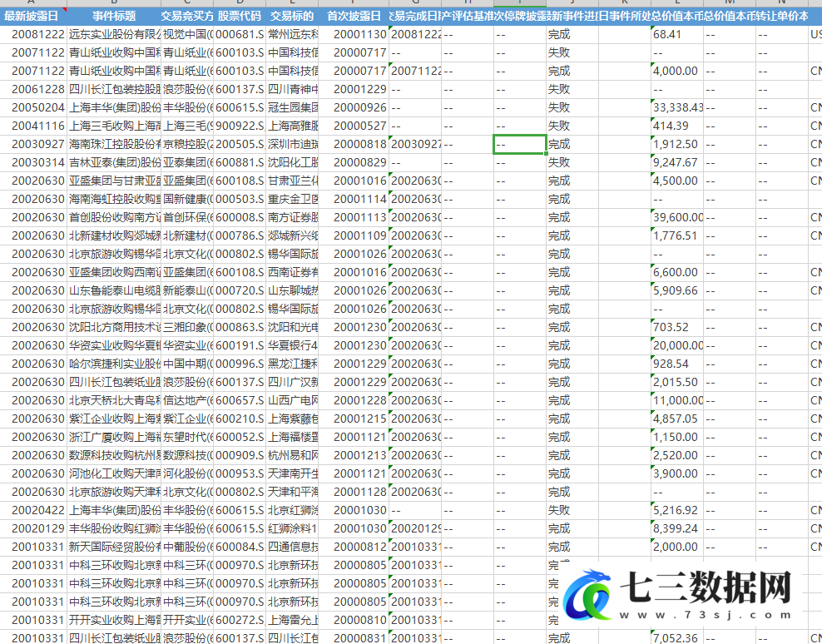This screenshot has width=822, height=644.
Task: Click first disclosure date 20000818
Action: tap(354, 144)
